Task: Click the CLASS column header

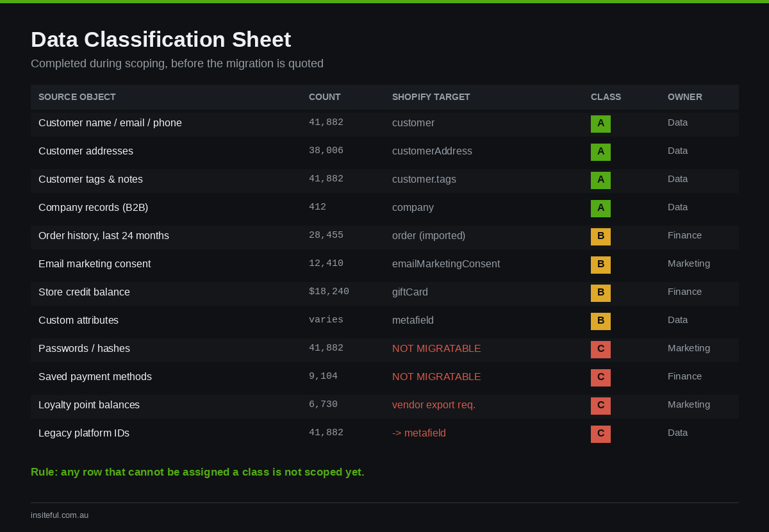Action: click(606, 97)
